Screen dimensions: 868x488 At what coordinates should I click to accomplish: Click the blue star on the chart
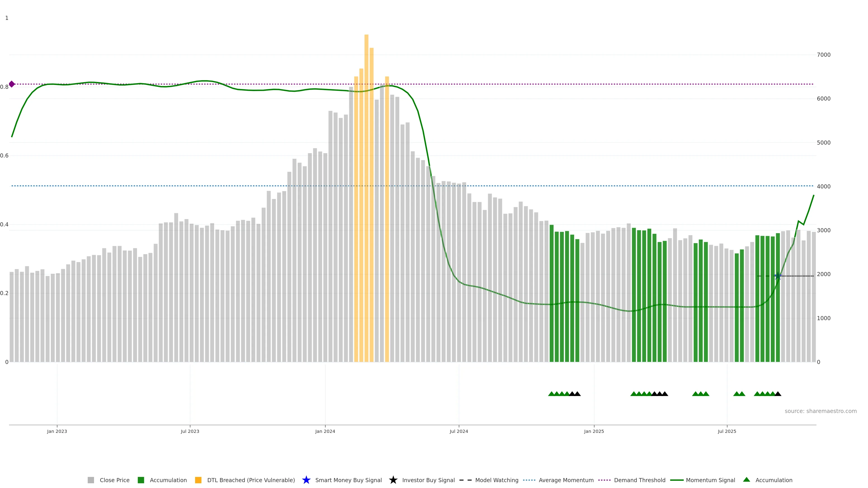point(778,276)
